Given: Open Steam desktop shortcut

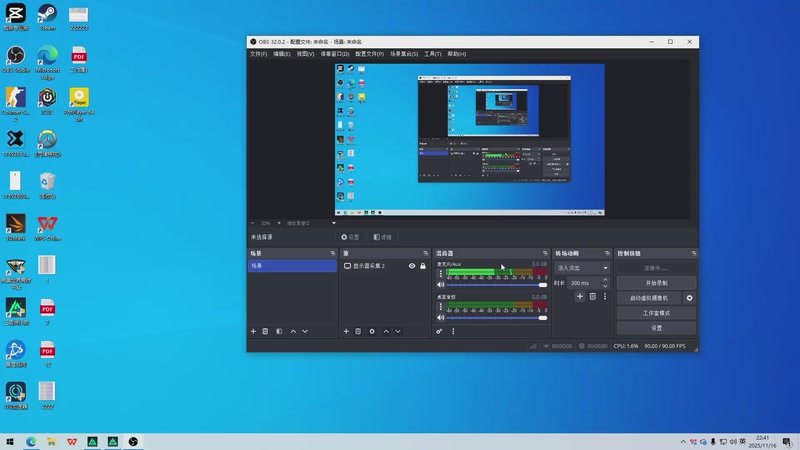Looking at the screenshot, I should pos(47,18).
